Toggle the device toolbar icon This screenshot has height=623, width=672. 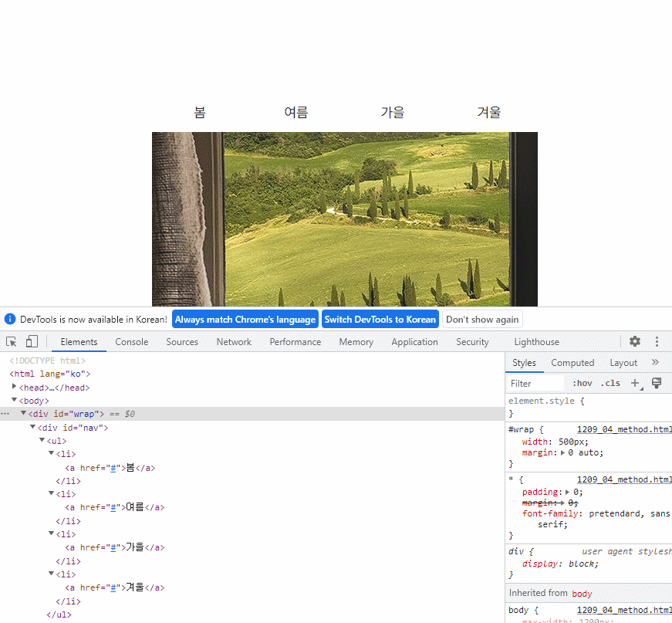pos(32,342)
